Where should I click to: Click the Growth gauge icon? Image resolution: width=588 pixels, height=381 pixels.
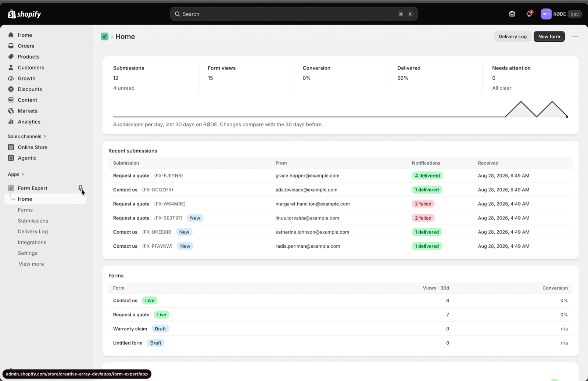11,78
